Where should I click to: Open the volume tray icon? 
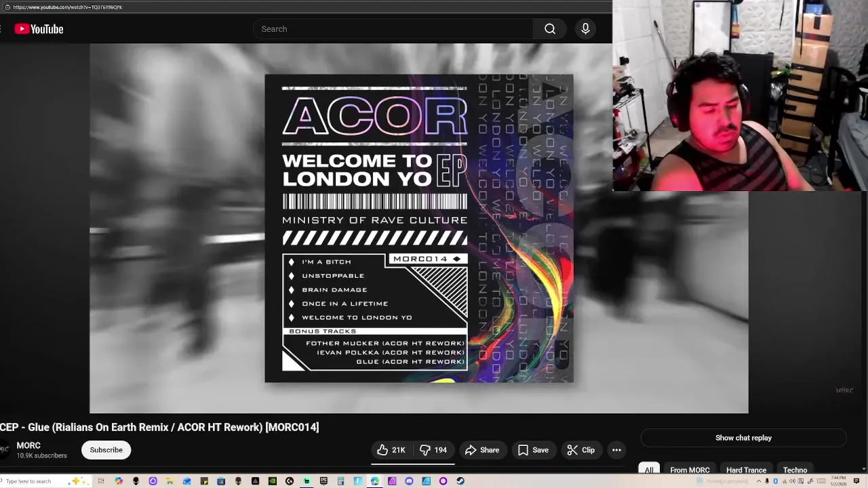point(792,481)
